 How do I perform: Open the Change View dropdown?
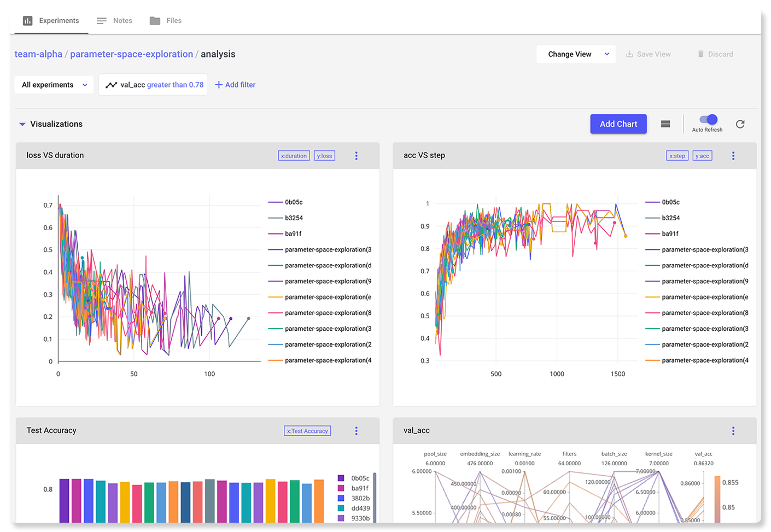coord(576,54)
